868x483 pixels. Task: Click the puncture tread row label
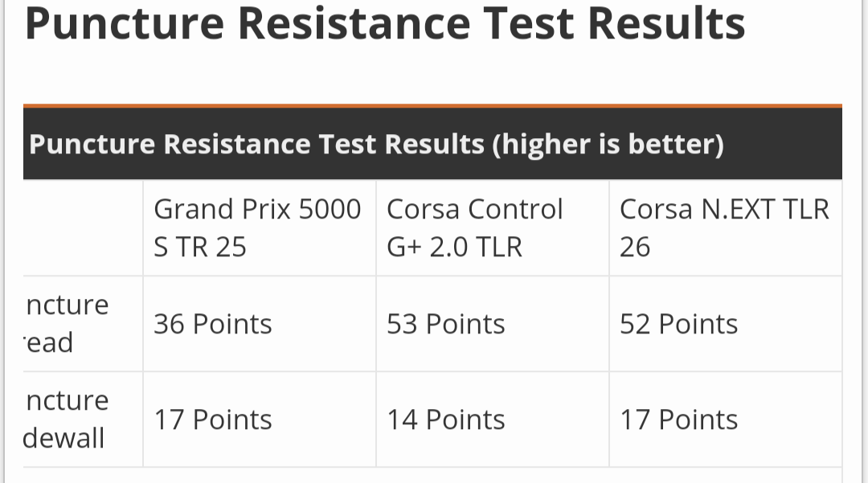(x=68, y=324)
